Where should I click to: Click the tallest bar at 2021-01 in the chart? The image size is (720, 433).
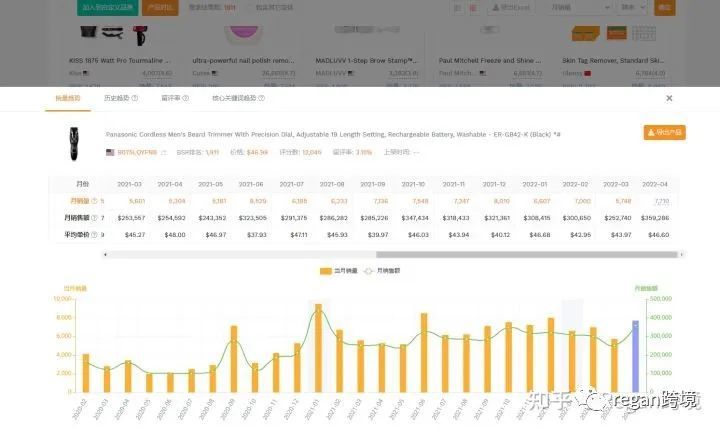pyautogui.click(x=318, y=348)
